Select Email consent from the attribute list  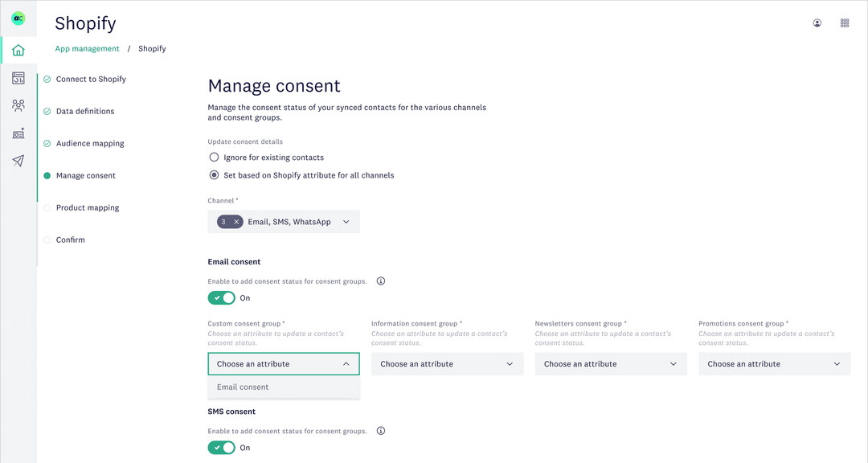[243, 387]
